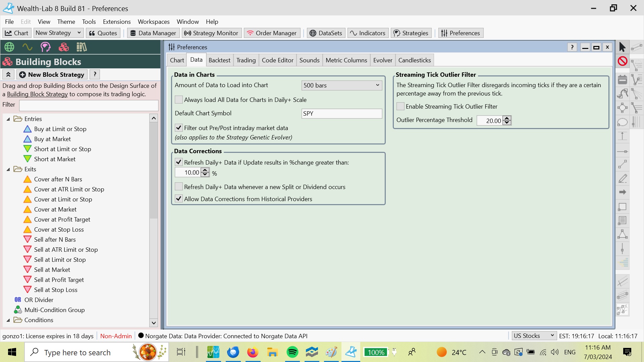Collapse the Conditions tree folder
This screenshot has width=644, height=362.
coord(8,320)
